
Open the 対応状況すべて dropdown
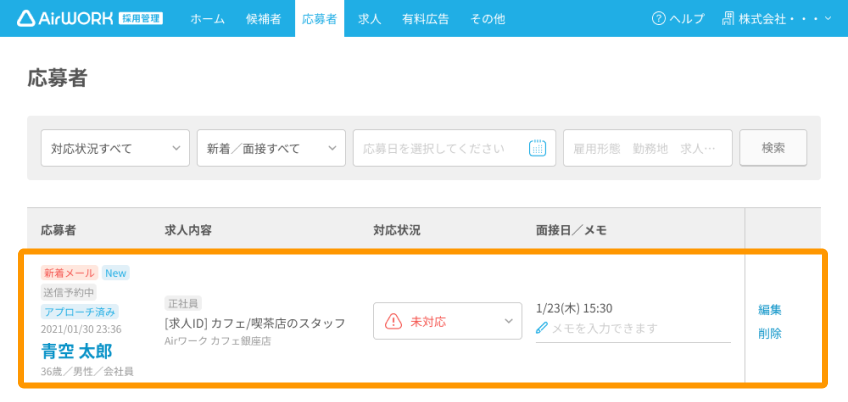[115, 148]
